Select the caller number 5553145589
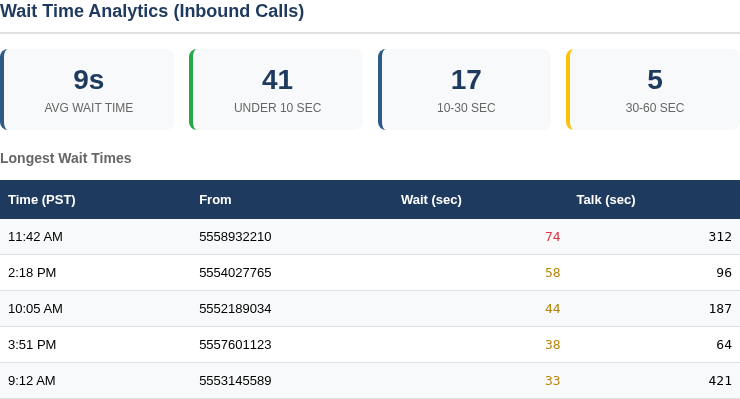Image resolution: width=740 pixels, height=399 pixels. click(235, 381)
